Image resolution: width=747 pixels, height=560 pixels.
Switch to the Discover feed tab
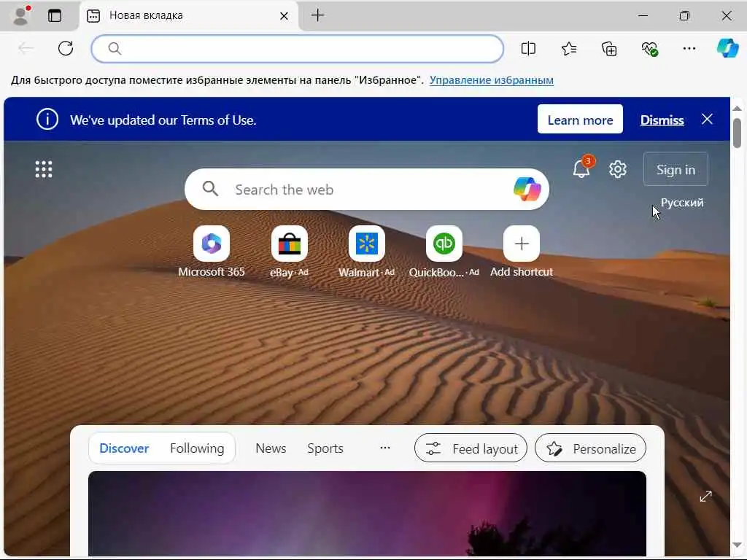click(124, 448)
